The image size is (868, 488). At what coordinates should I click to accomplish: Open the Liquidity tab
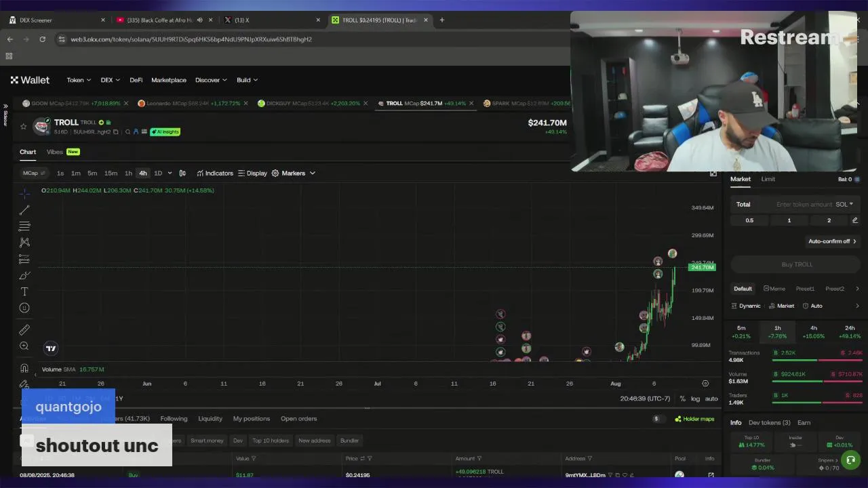pyautogui.click(x=210, y=419)
